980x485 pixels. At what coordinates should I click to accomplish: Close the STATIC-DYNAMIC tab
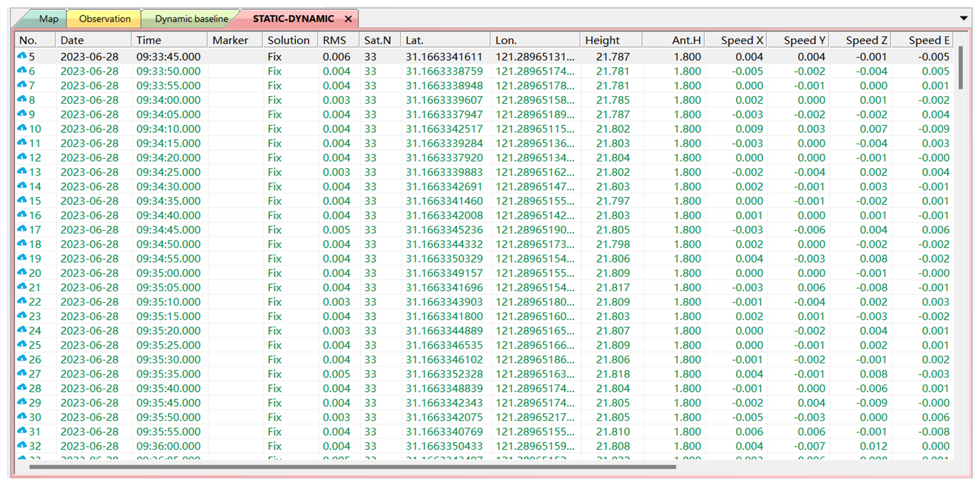click(x=348, y=19)
